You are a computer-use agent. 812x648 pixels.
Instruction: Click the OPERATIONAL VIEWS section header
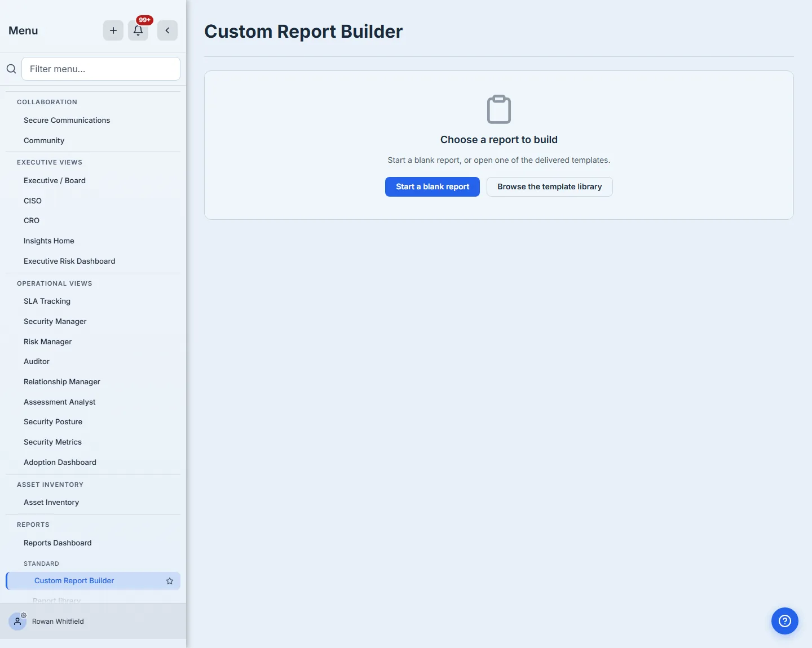(x=55, y=283)
